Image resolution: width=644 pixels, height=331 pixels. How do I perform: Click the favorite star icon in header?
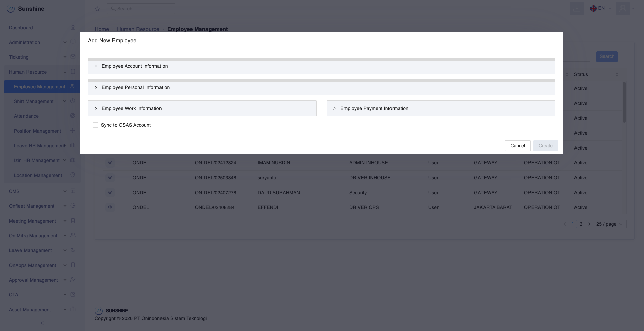[x=97, y=9]
